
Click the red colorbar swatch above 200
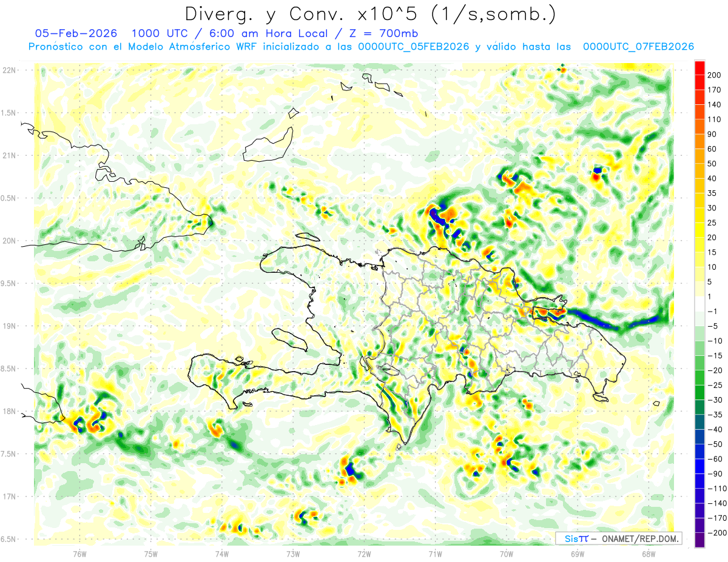[x=699, y=68]
